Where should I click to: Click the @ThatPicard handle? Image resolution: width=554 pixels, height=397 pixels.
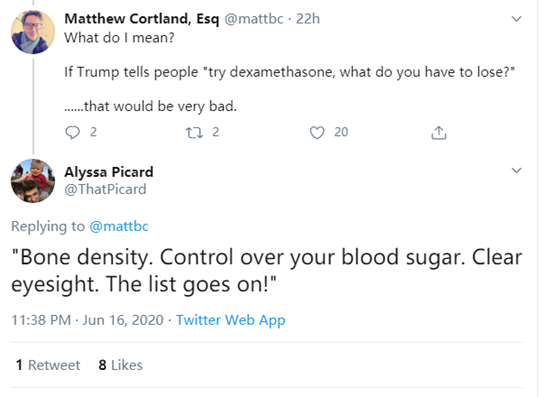[x=105, y=189]
